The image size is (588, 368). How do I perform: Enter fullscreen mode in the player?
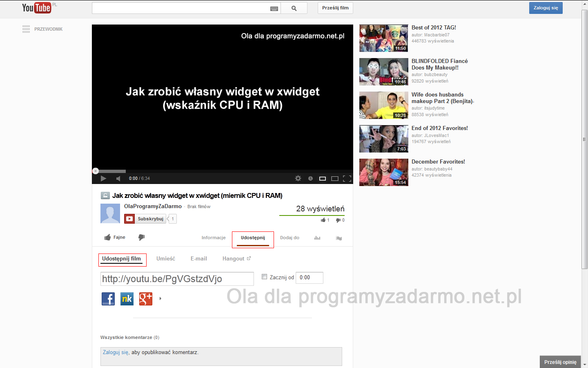coord(347,179)
